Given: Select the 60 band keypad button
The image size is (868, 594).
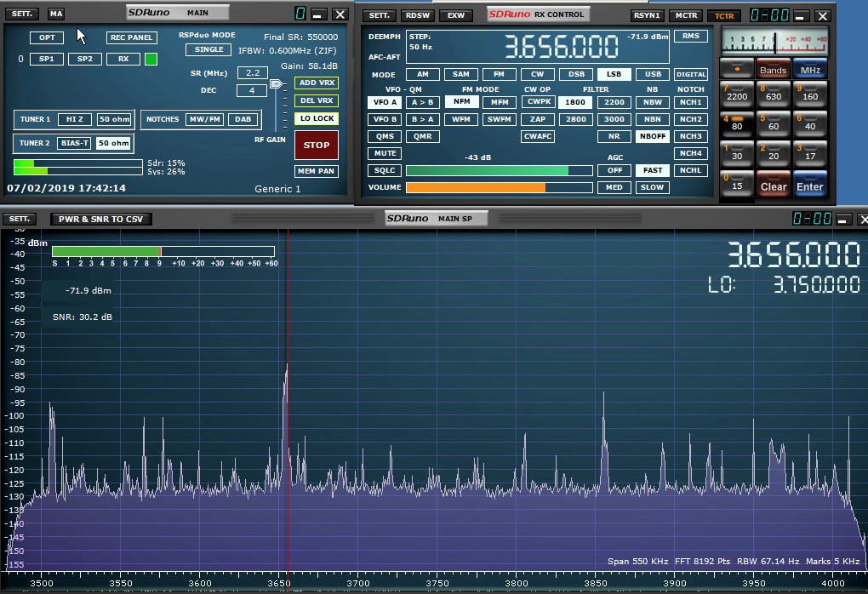Looking at the screenshot, I should (x=774, y=123).
